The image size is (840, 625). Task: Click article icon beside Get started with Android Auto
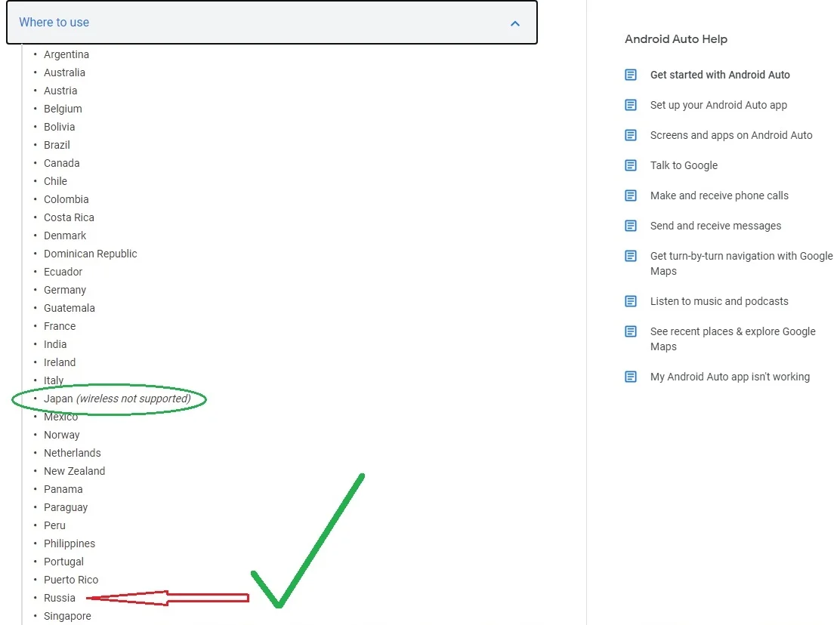click(x=631, y=75)
